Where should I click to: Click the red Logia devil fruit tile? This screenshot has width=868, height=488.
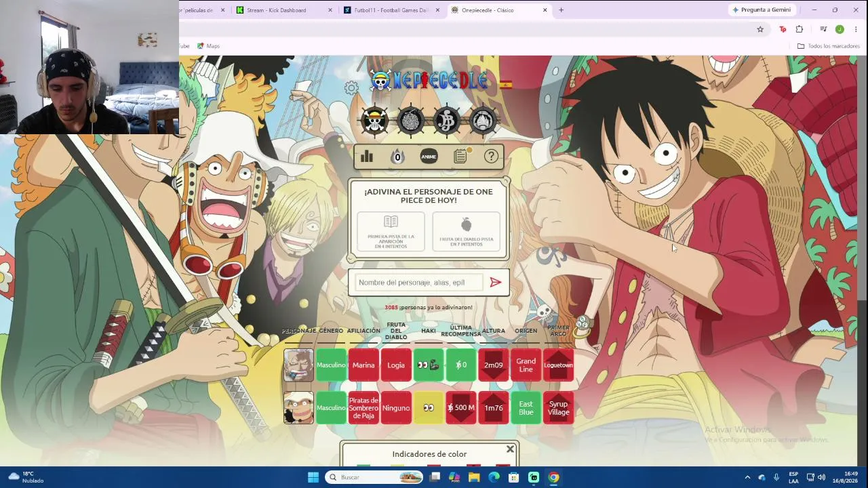pyautogui.click(x=396, y=365)
